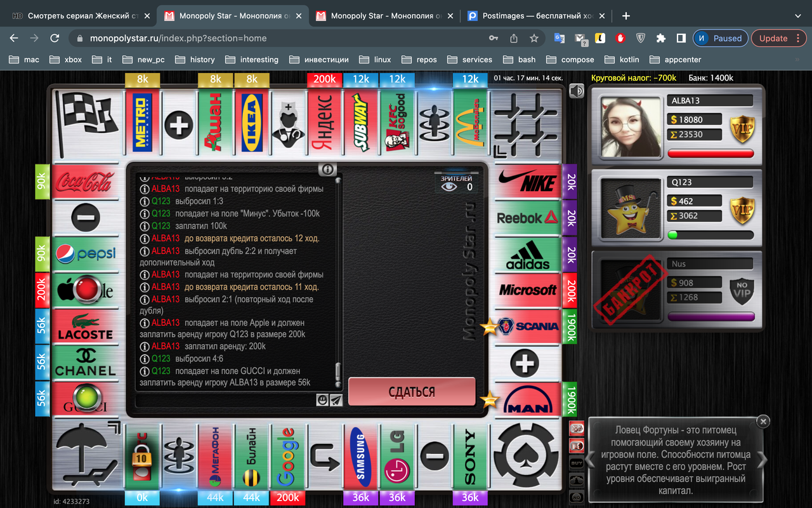Open the инвестиции bookmarks folder
The width and height of the screenshot is (812, 508).
319,59
